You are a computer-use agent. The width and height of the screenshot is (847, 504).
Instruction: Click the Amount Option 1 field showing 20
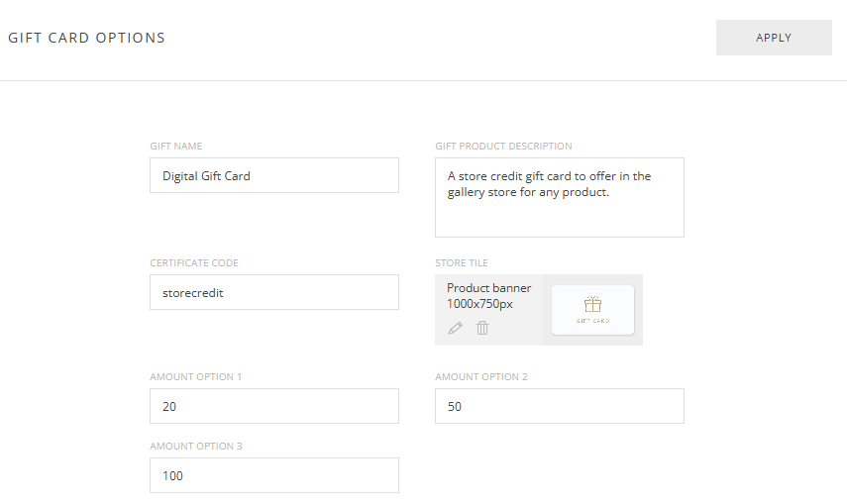274,406
